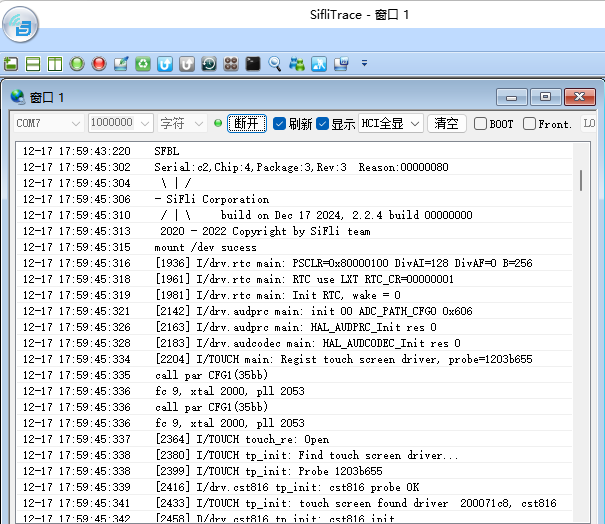Select the 'touch screen found driver' line
This screenshot has height=524, width=605.
pos(295,503)
